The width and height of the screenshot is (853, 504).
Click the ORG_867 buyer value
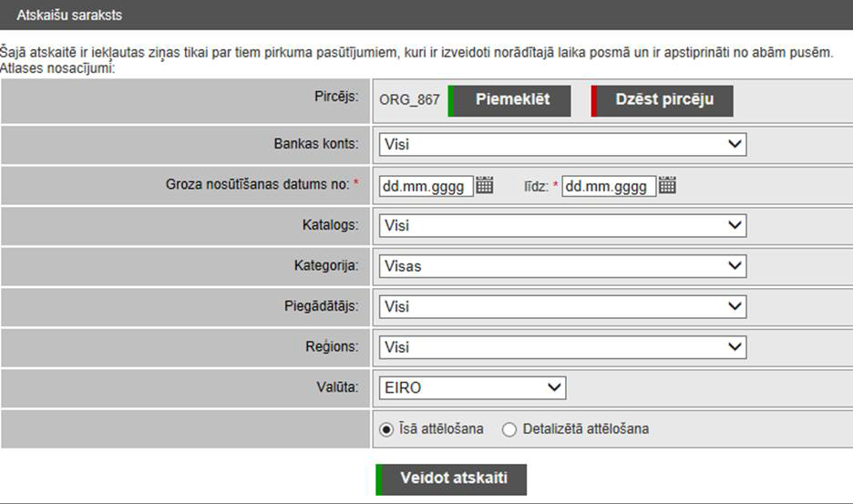409,100
